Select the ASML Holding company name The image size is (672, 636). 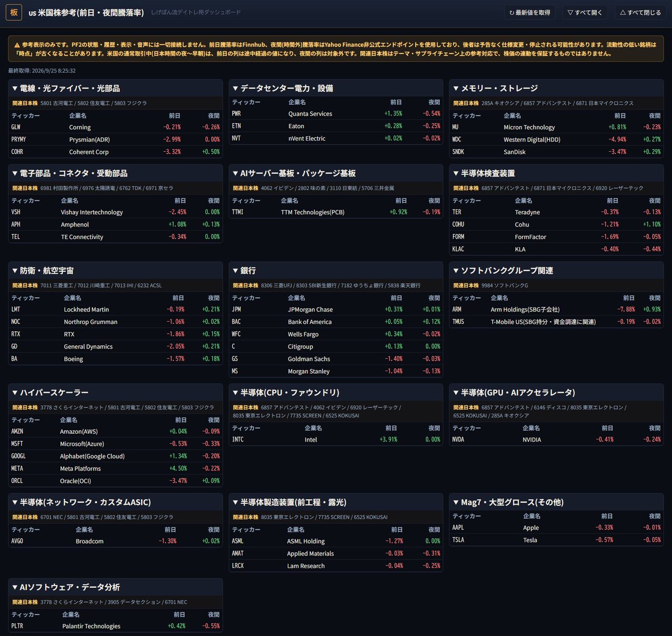(x=306, y=542)
